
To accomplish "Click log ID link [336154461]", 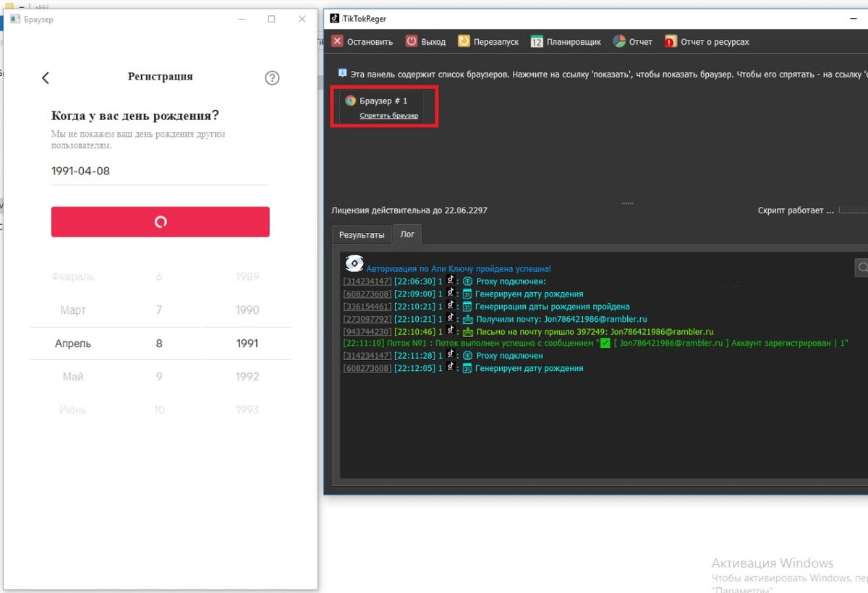I will 367,307.
